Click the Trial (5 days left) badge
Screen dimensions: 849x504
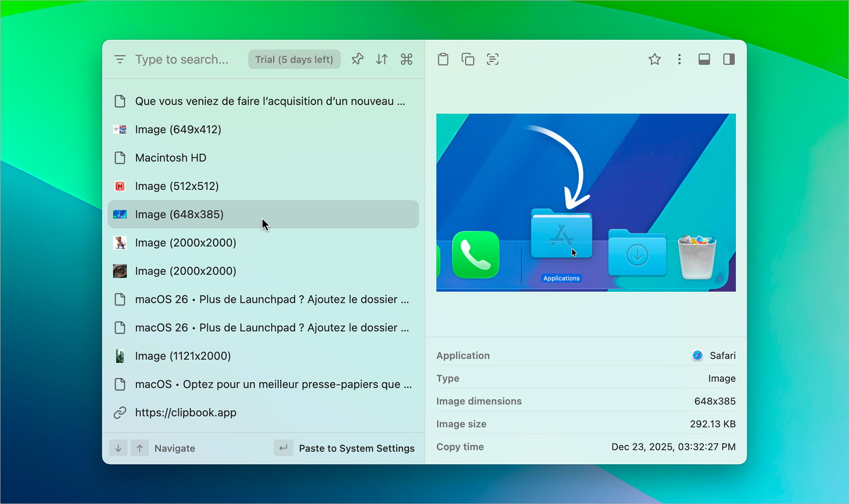[294, 59]
